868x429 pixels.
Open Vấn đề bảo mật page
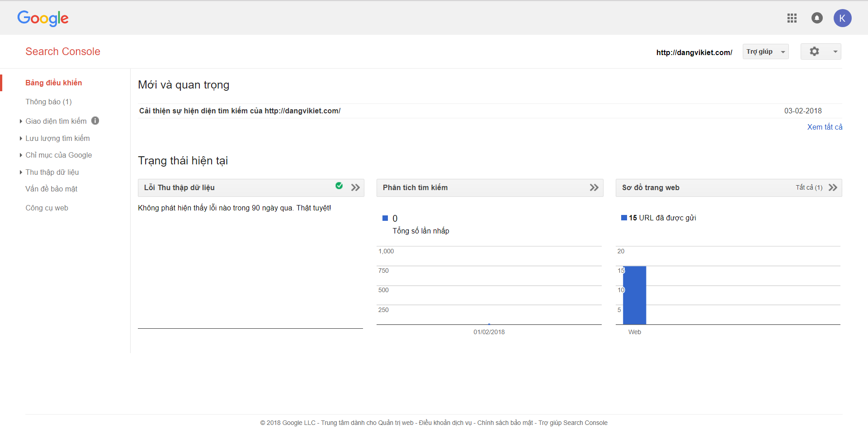pyautogui.click(x=51, y=189)
